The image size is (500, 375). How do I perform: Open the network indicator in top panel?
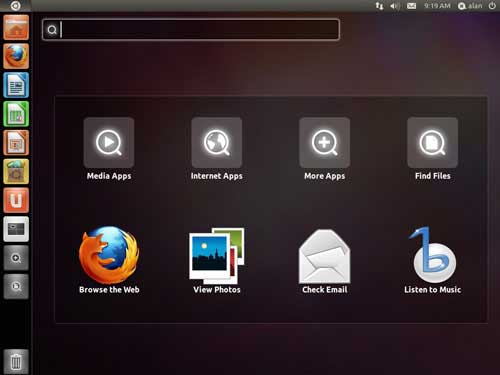(x=379, y=6)
